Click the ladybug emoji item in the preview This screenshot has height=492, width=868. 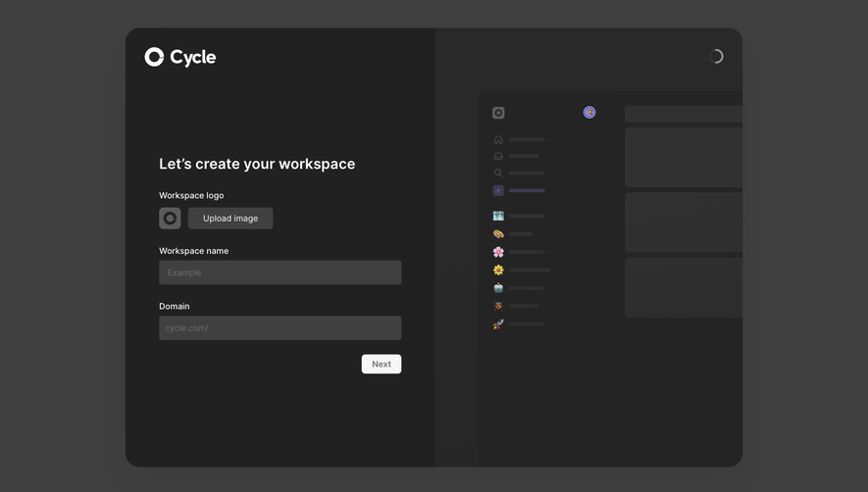point(498,306)
